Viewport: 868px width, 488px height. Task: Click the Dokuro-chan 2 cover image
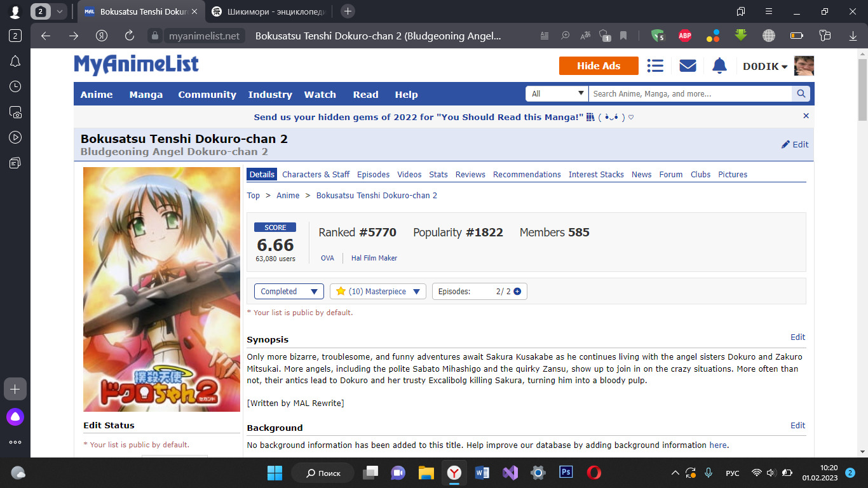(161, 289)
